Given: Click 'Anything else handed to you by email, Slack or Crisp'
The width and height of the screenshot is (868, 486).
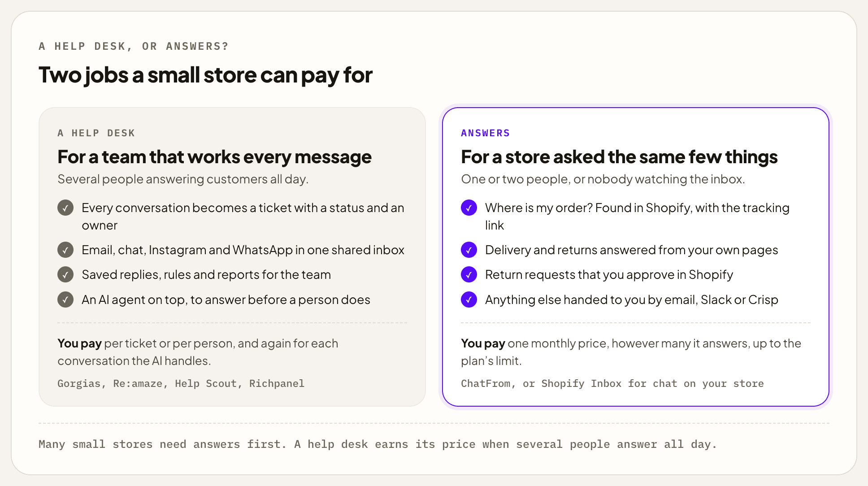Looking at the screenshot, I should (x=631, y=299).
